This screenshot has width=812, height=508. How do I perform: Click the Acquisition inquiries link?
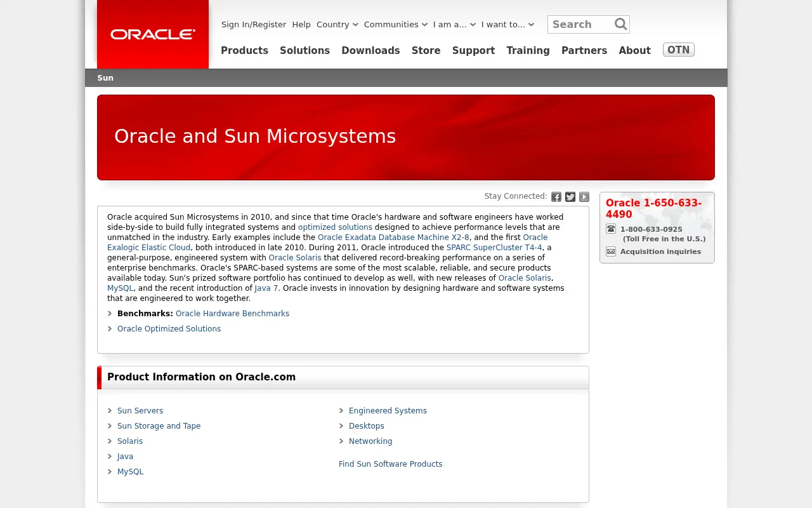tap(660, 251)
